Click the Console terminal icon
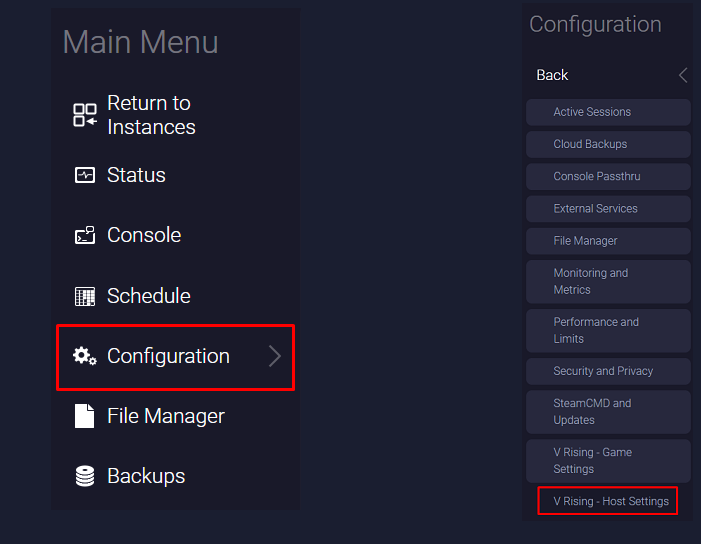This screenshot has height=544, width=701. (x=85, y=235)
